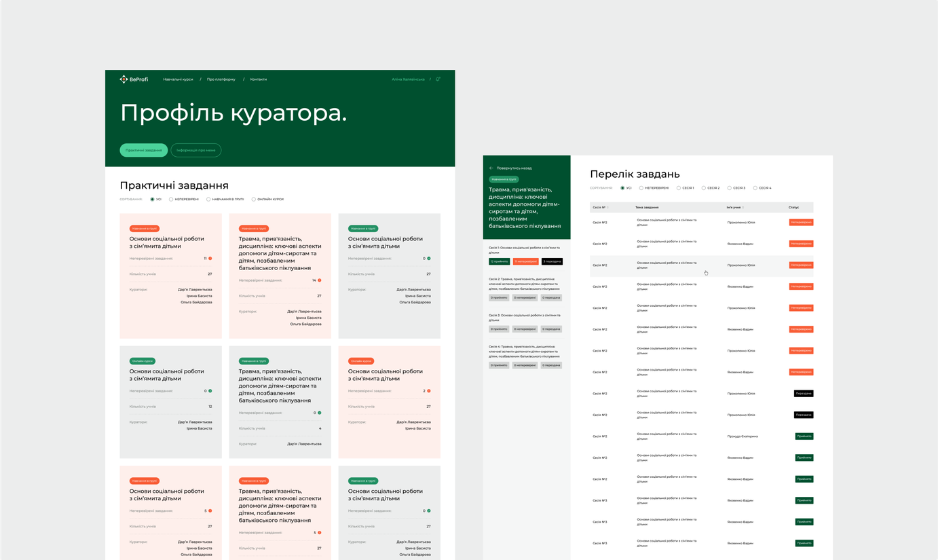
Task: Click the Тема завдання column header
Action: pyautogui.click(x=647, y=208)
